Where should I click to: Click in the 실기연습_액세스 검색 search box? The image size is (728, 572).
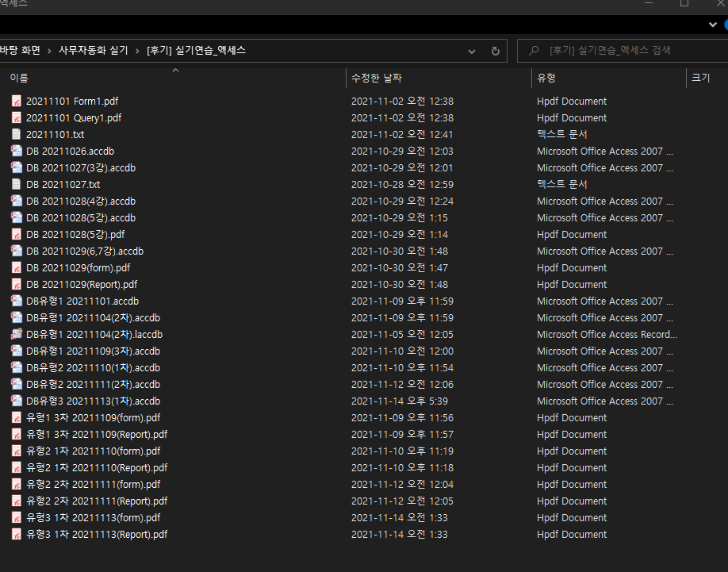pyautogui.click(x=626, y=51)
